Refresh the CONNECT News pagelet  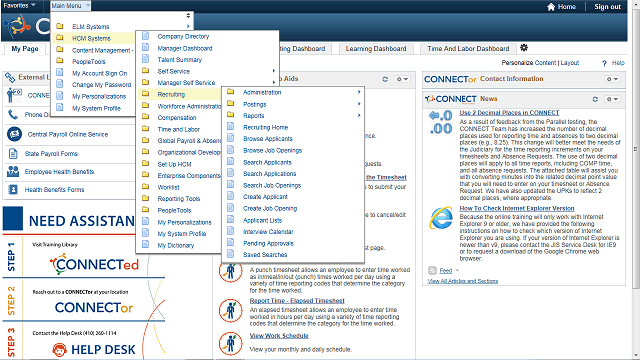[595, 99]
